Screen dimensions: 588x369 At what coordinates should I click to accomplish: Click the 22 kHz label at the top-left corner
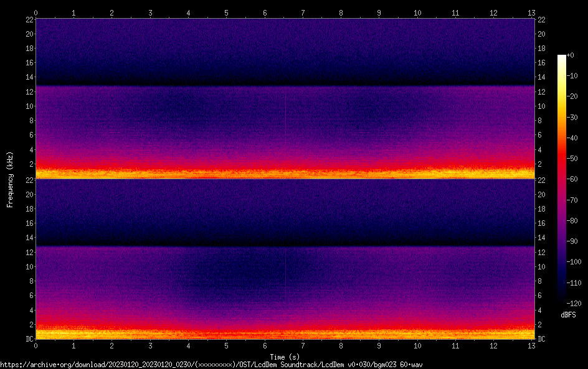[29, 19]
